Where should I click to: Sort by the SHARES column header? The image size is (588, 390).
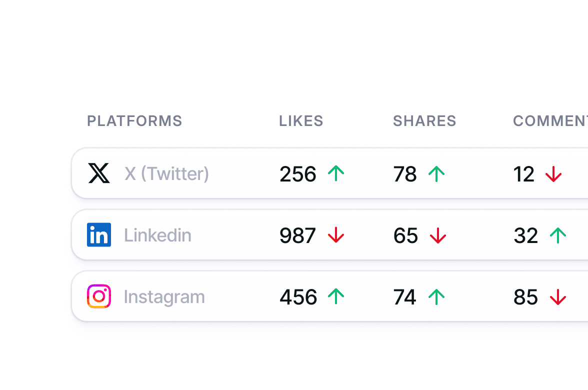click(x=424, y=121)
